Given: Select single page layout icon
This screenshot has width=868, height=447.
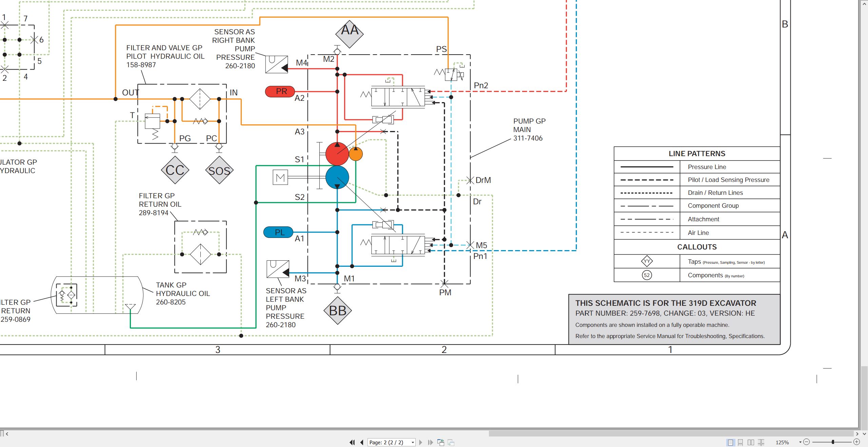Looking at the screenshot, I should tap(730, 442).
